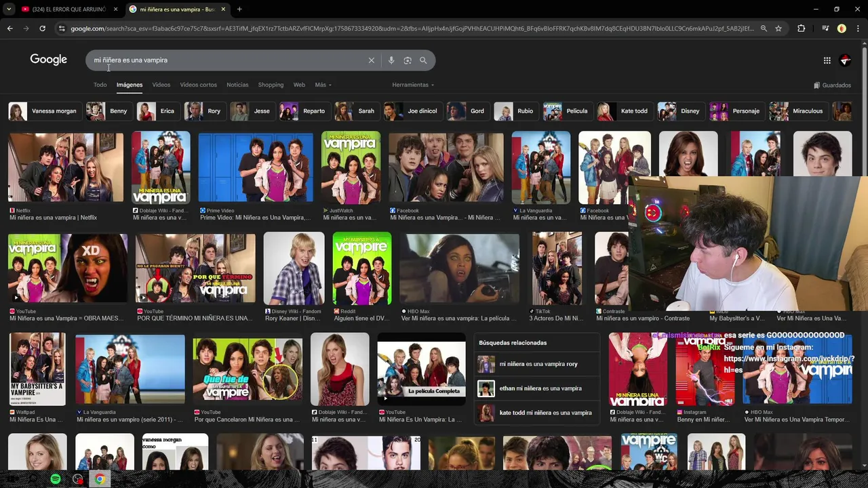Open the Prime Video blue lockers image
The image size is (868, 488).
(256, 167)
